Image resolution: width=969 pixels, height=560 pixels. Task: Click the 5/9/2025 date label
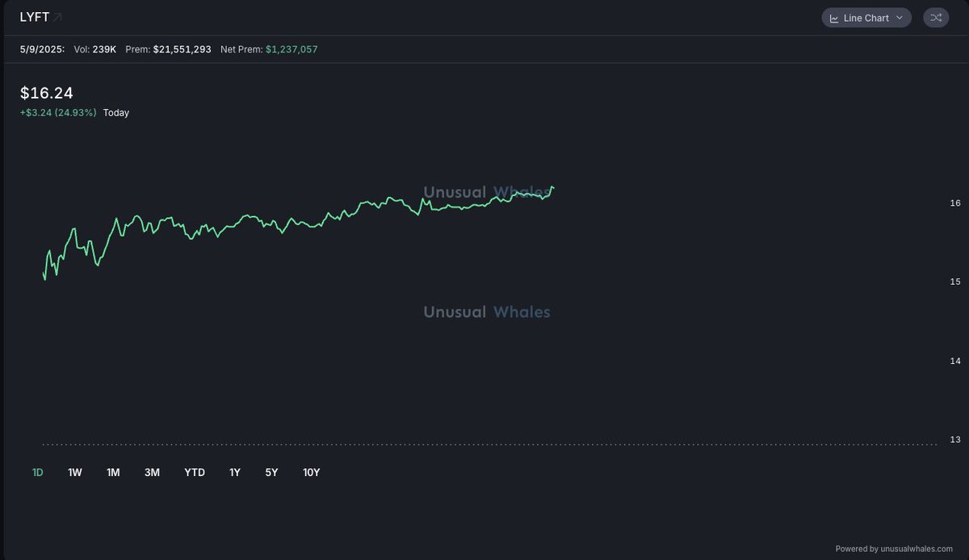click(x=42, y=49)
